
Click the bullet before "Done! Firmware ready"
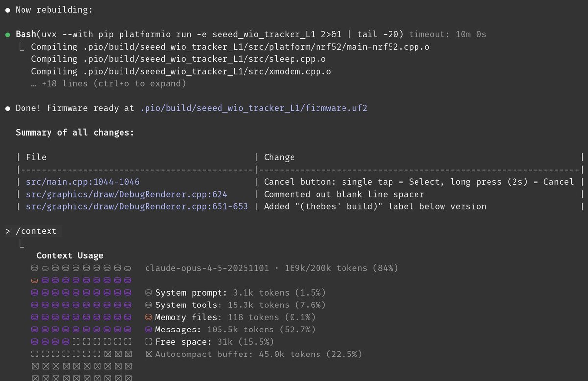8,108
